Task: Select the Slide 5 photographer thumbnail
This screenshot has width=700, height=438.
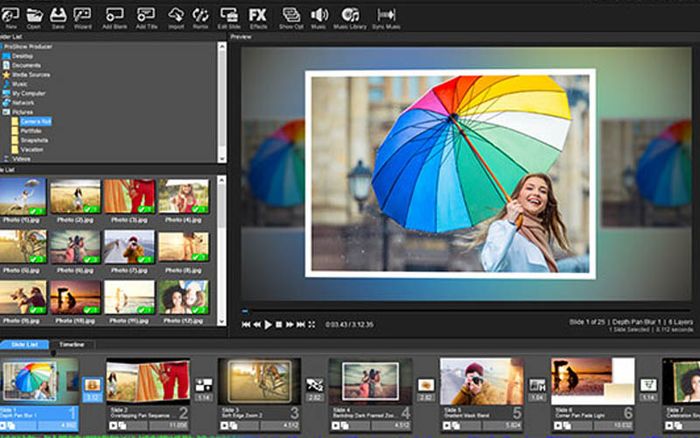Action: tap(481, 381)
